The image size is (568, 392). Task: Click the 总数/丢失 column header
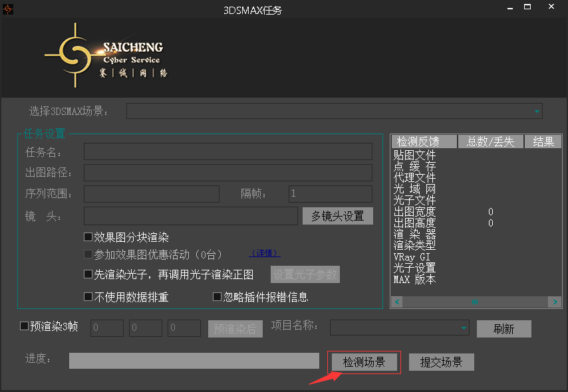[x=490, y=142]
